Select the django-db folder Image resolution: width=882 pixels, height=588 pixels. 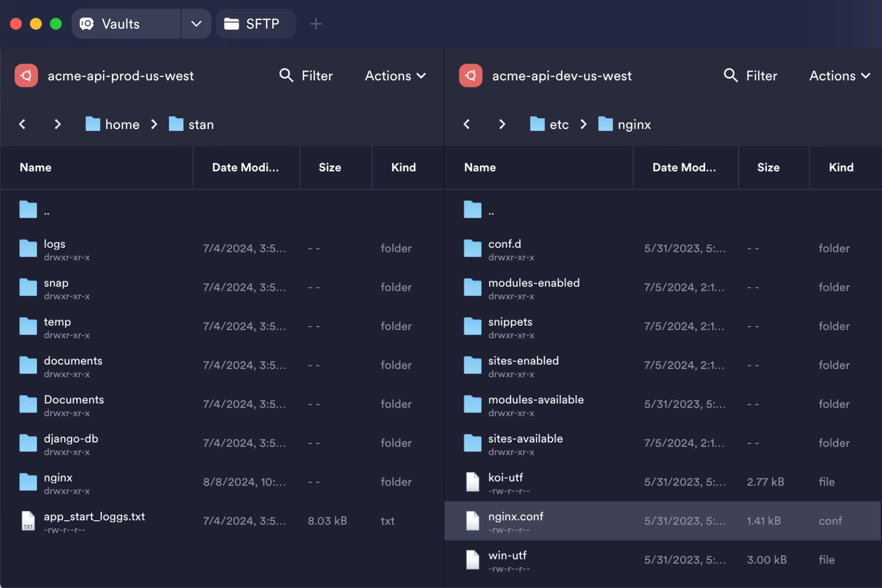[222, 443]
